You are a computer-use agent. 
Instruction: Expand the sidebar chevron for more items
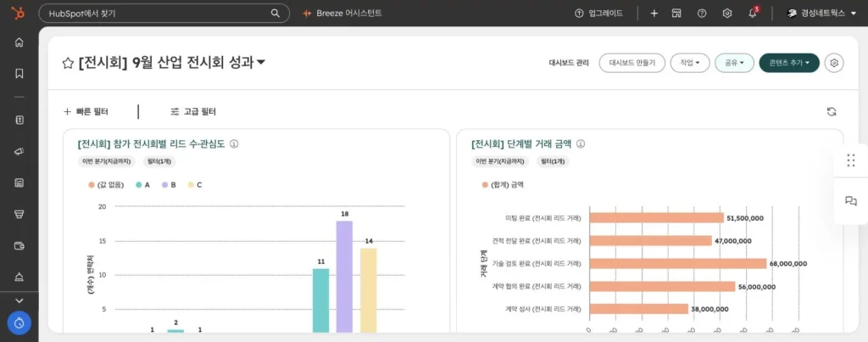pos(19,300)
